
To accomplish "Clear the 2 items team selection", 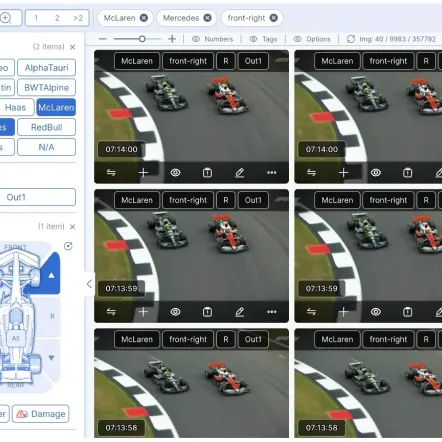I will pos(73,47).
